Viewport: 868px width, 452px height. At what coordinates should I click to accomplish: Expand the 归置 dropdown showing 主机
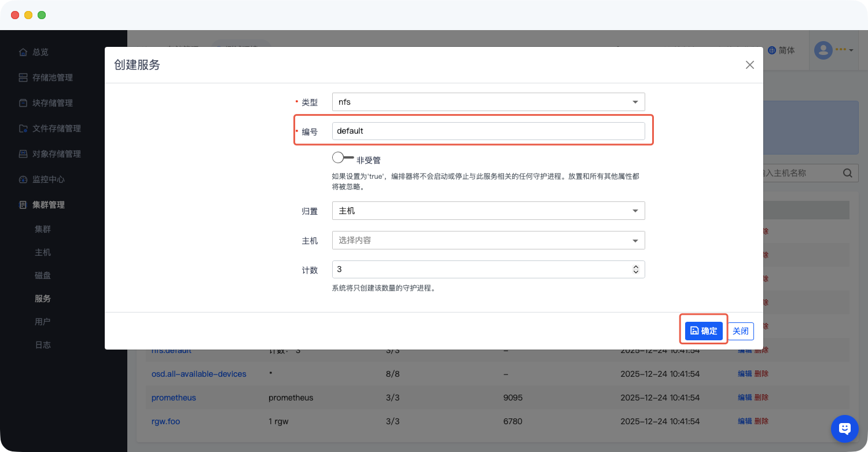488,211
